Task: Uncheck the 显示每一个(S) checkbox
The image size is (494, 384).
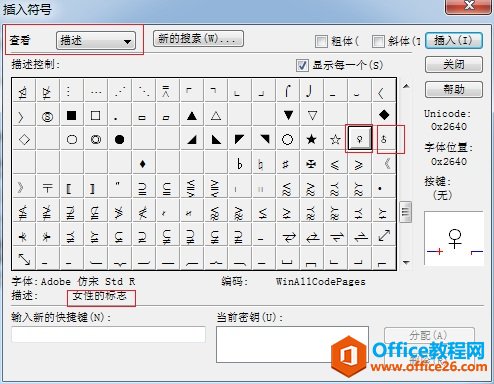Action: [302, 65]
